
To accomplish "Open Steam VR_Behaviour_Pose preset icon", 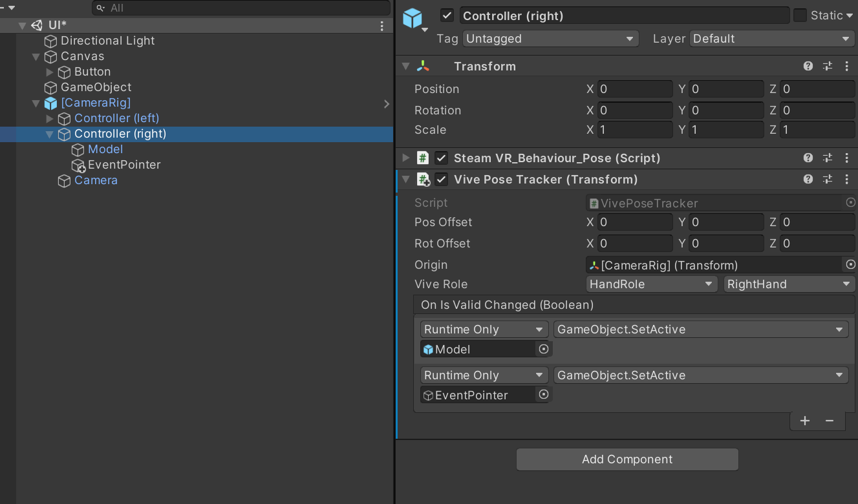I will 828,158.
